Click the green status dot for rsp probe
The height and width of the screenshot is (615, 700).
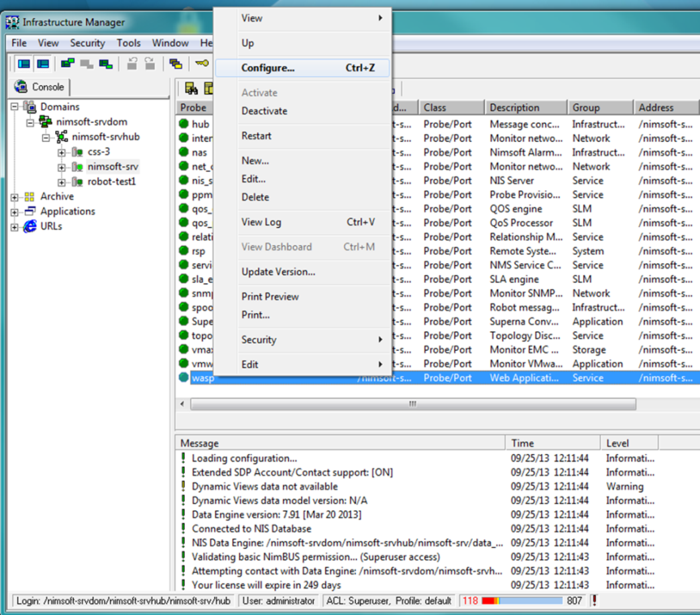[184, 251]
